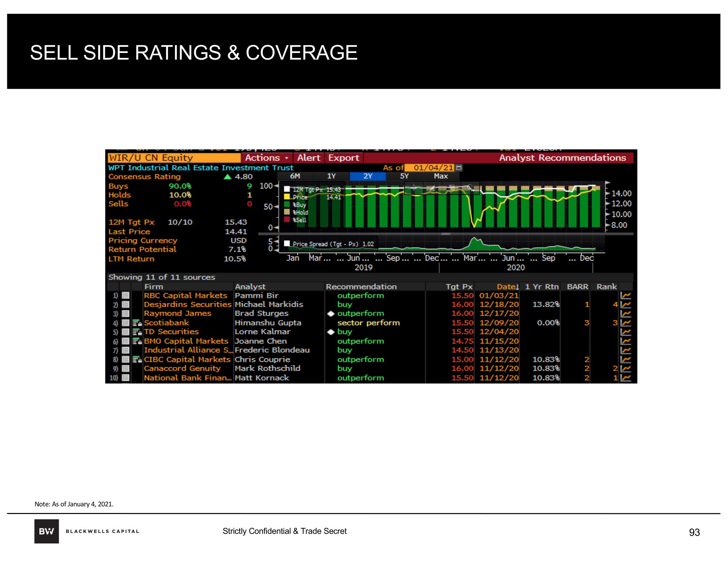The height and width of the screenshot is (563, 728).
Task: Open the document icon for Industrial Alliance
Action: [125, 350]
